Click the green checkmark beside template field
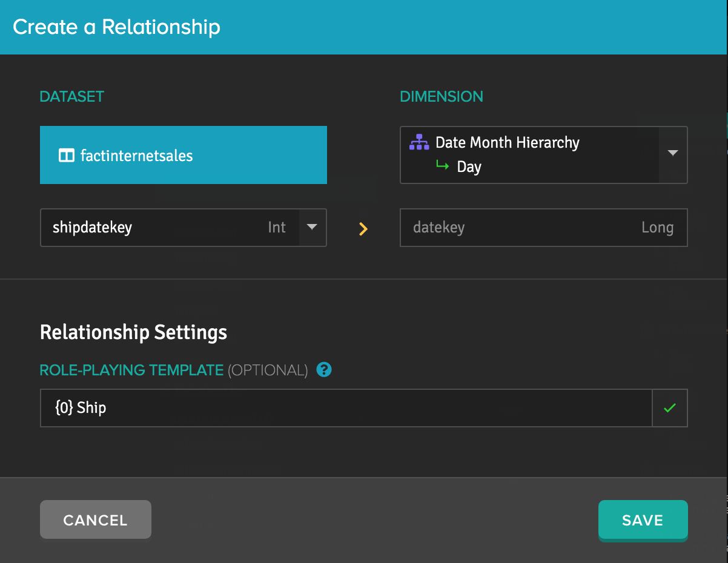Image resolution: width=728 pixels, height=563 pixels. click(669, 408)
